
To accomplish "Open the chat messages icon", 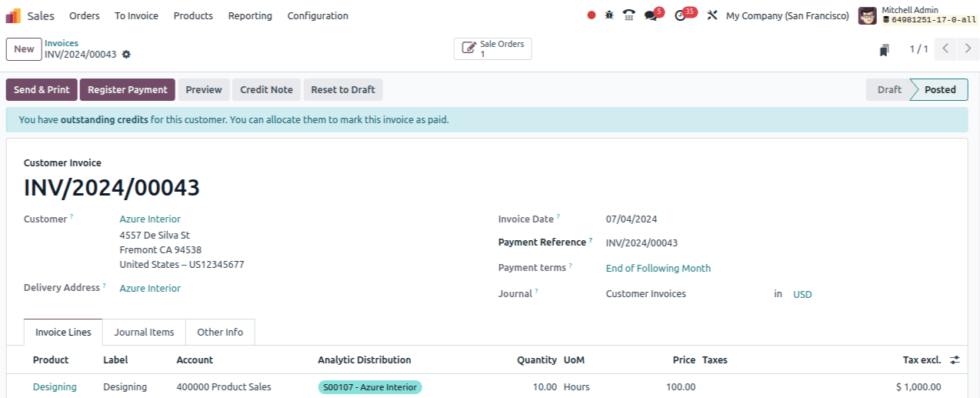I will (x=651, y=15).
